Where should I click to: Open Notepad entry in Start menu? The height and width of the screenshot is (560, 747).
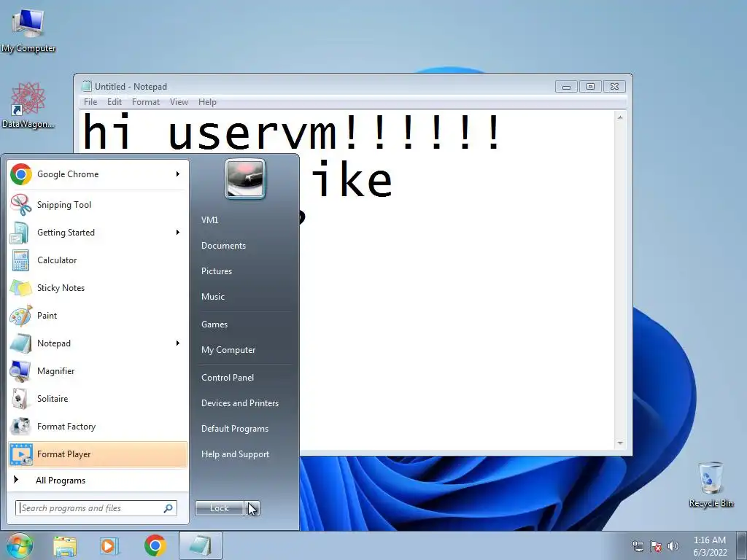click(x=98, y=343)
